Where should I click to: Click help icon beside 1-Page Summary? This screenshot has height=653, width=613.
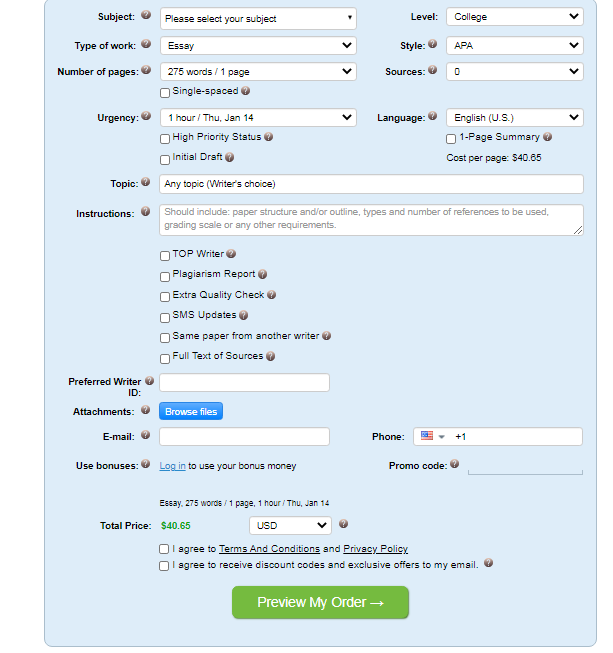[547, 137]
